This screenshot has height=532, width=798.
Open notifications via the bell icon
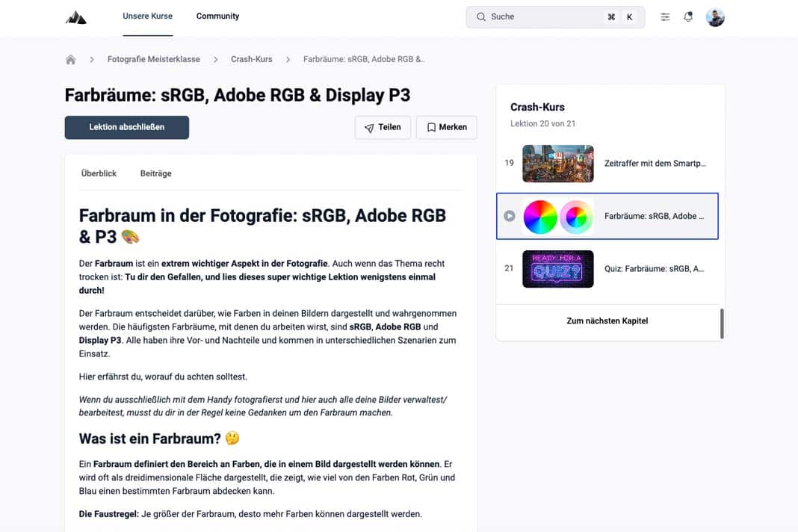click(x=688, y=16)
